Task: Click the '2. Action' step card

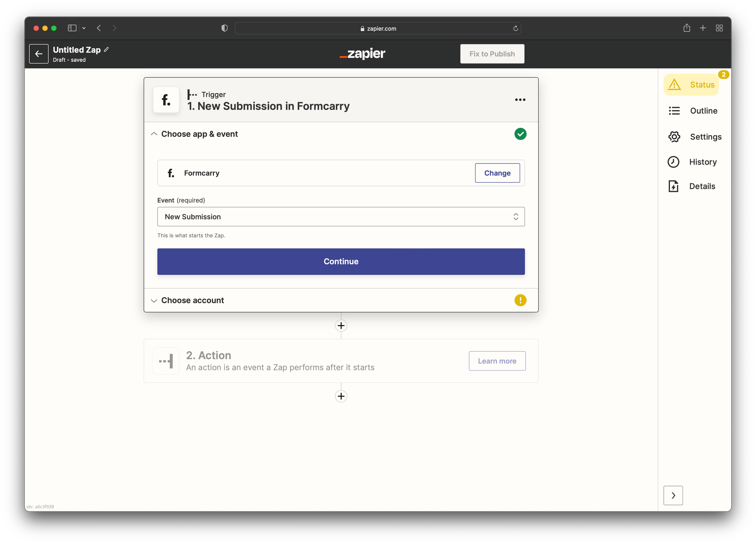Action: point(341,361)
